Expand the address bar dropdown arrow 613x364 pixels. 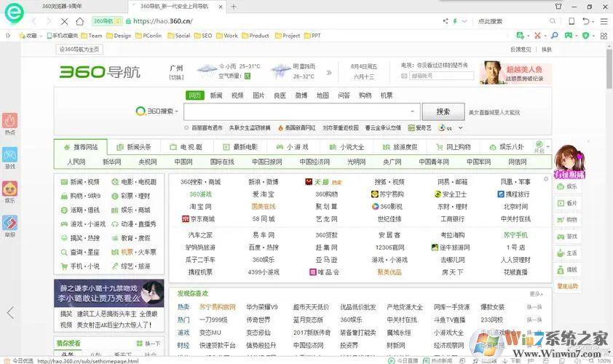[464, 21]
